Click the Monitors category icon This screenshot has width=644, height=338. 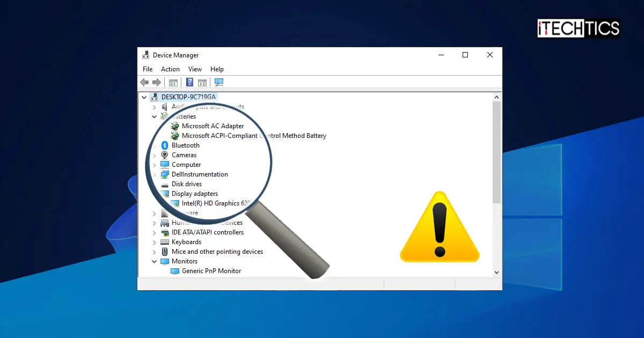point(165,261)
